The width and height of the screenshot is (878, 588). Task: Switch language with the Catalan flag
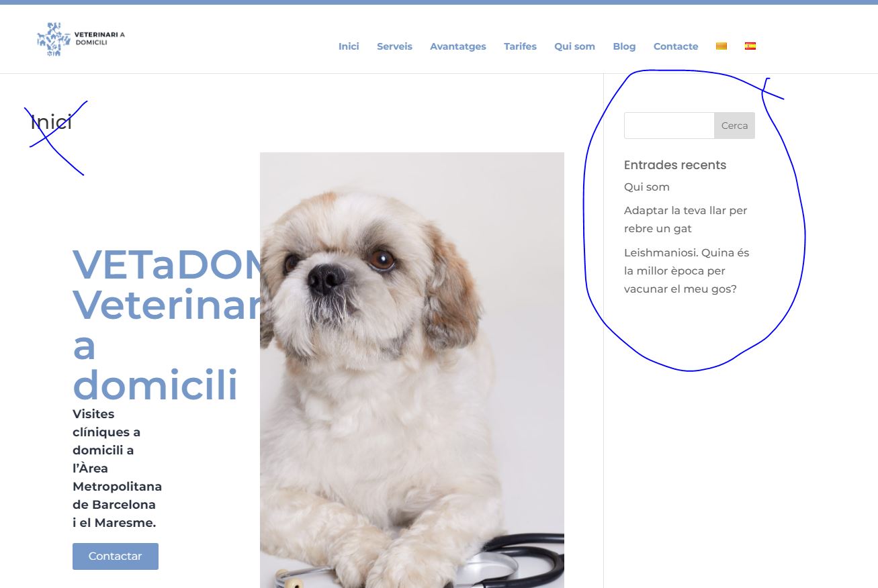[721, 46]
